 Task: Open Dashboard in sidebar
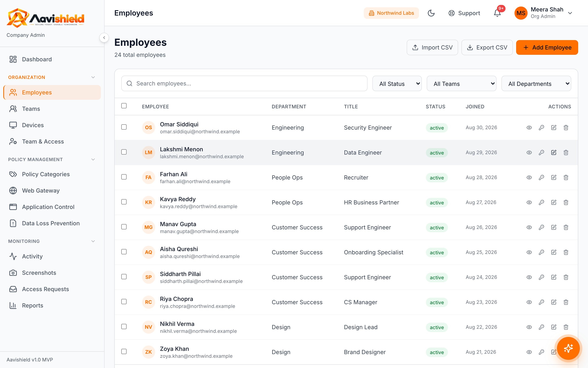pyautogui.click(x=52, y=59)
